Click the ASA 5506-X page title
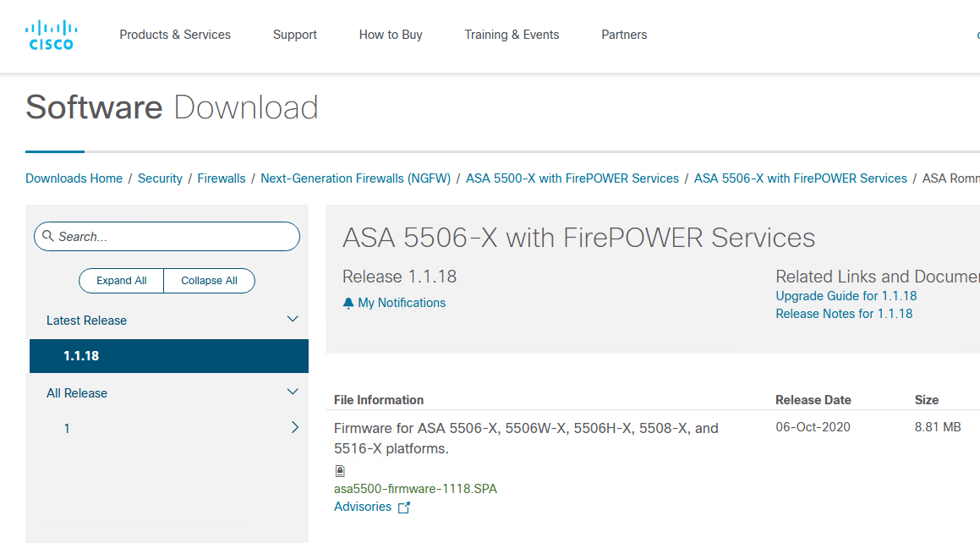Image resolution: width=980 pixels, height=543 pixels. tap(578, 238)
